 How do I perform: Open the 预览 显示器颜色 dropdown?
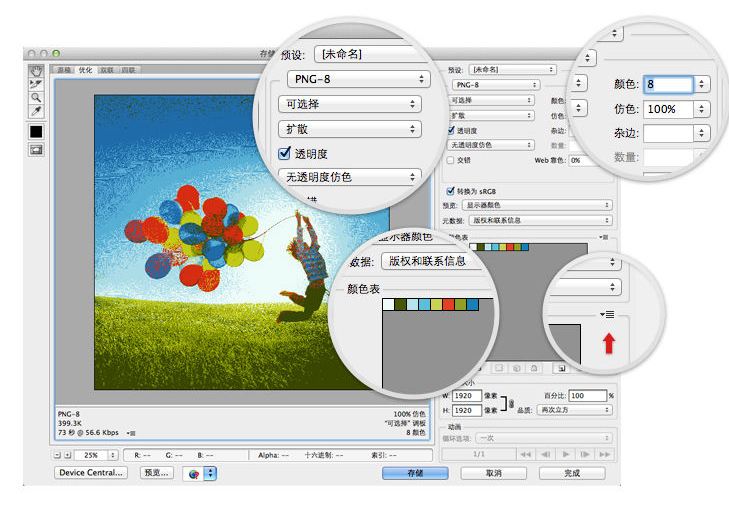[537, 205]
